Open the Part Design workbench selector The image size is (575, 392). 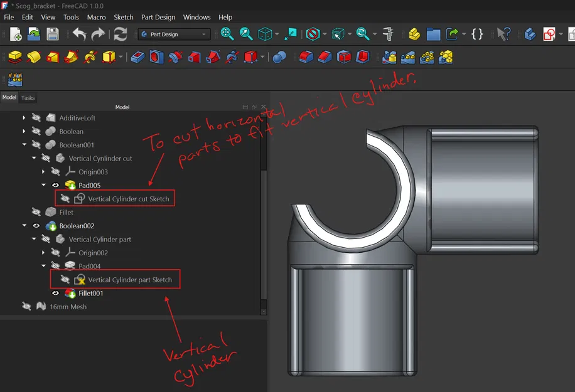click(174, 34)
